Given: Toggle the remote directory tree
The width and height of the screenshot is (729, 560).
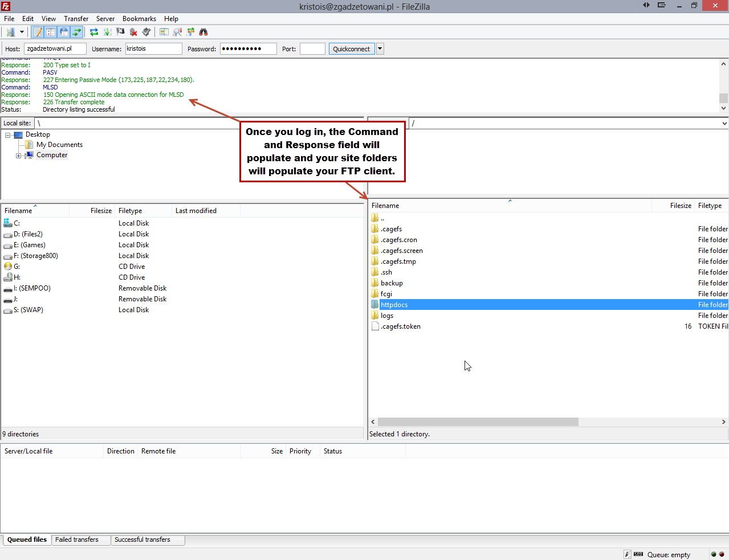Looking at the screenshot, I should coord(64,32).
